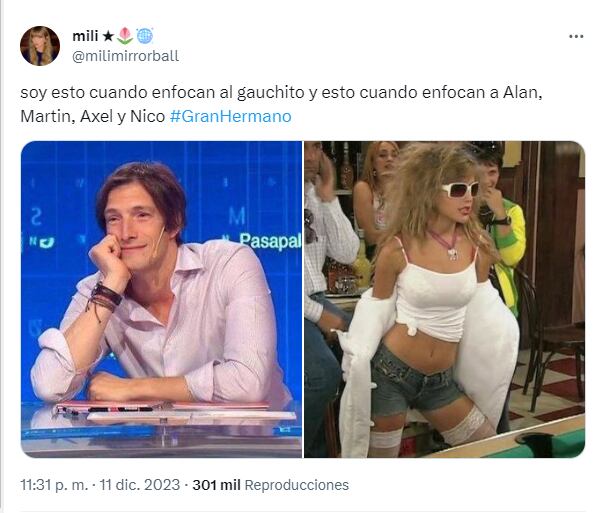This screenshot has height=513, width=597.
Task: Click the pink tulip emoji in the name
Action: point(125,36)
